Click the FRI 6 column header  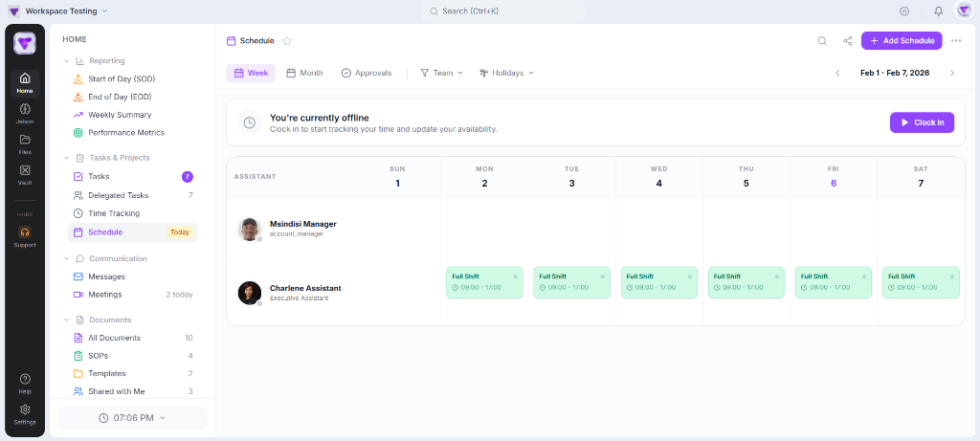(x=834, y=177)
